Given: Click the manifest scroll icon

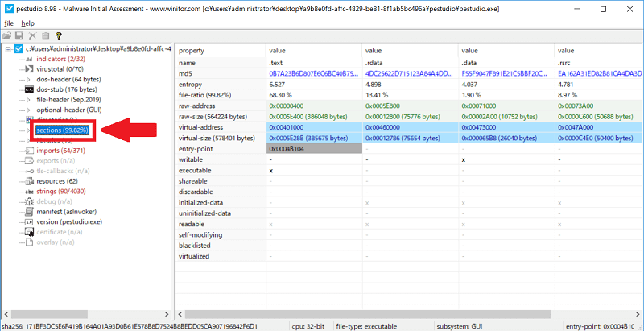Looking at the screenshot, I should (x=29, y=212).
